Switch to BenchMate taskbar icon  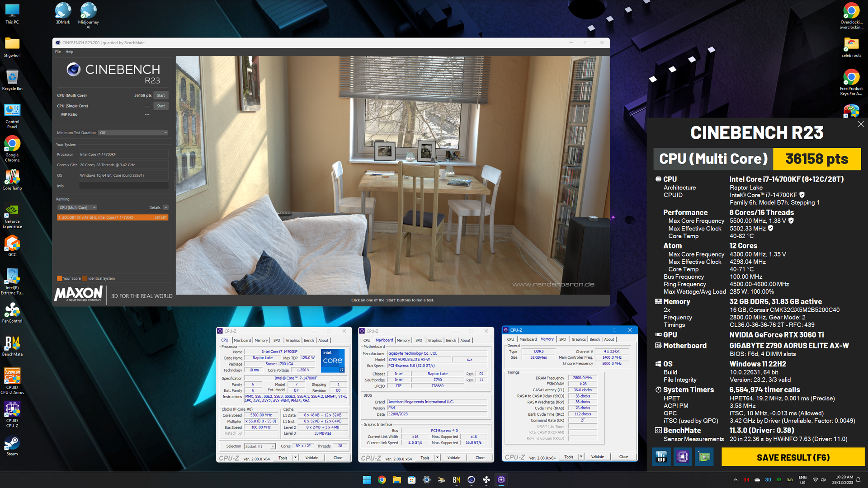456,480
